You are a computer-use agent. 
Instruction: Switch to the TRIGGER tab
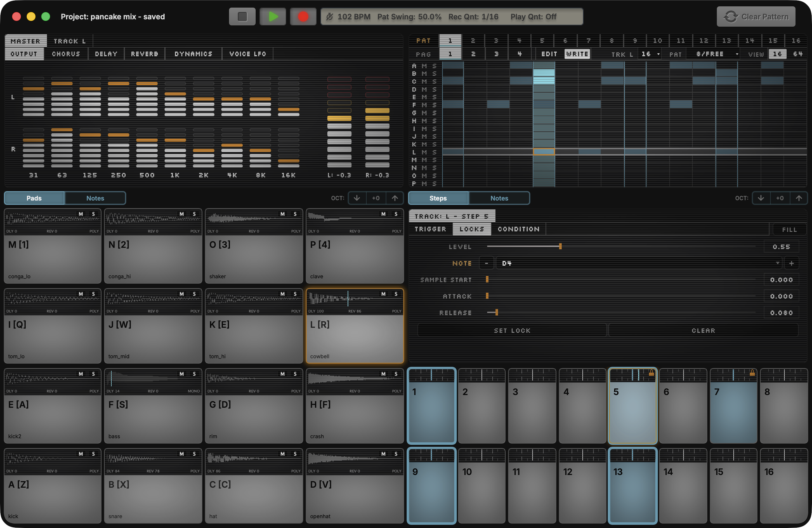click(430, 229)
